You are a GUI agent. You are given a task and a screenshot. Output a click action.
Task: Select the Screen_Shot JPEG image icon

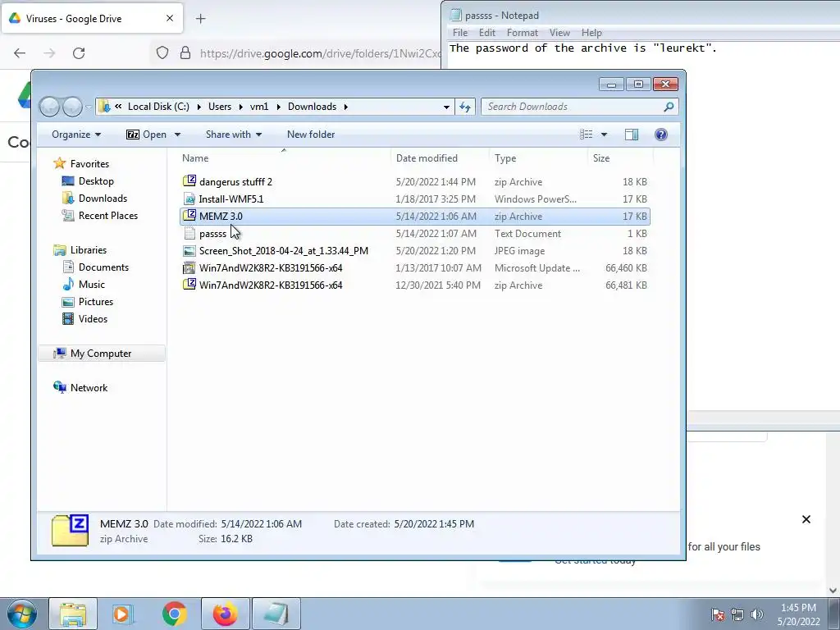[x=189, y=251]
